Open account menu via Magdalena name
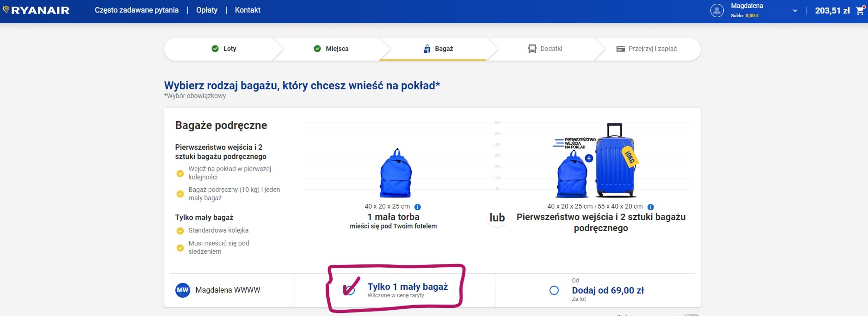Image resolution: width=868 pixels, height=316 pixels. pyautogui.click(x=747, y=6)
